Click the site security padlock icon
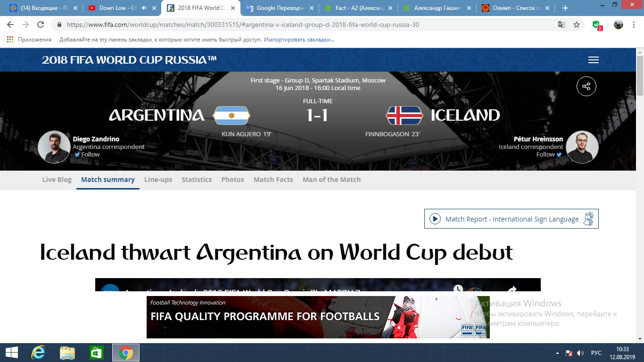Viewport: 644px width, 362px height. [59, 25]
